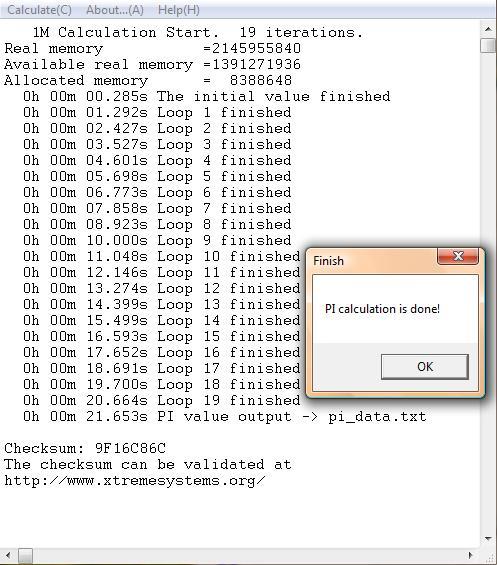Click the vertical scrollbar up arrow
Viewport: 497px width, 565px height.
(488, 29)
